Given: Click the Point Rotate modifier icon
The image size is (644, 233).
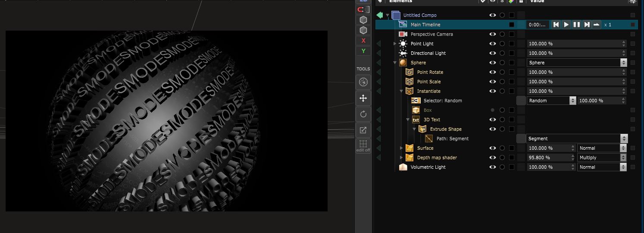Looking at the screenshot, I should tap(410, 72).
